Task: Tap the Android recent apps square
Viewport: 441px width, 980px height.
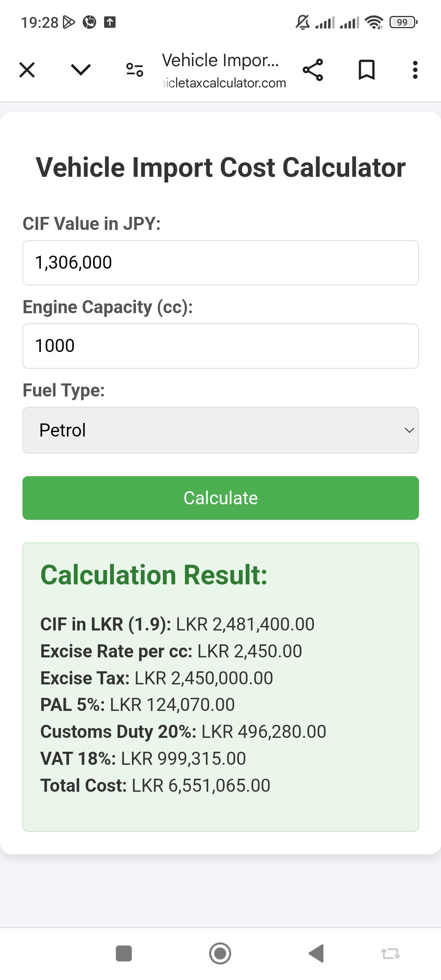Action: click(124, 953)
